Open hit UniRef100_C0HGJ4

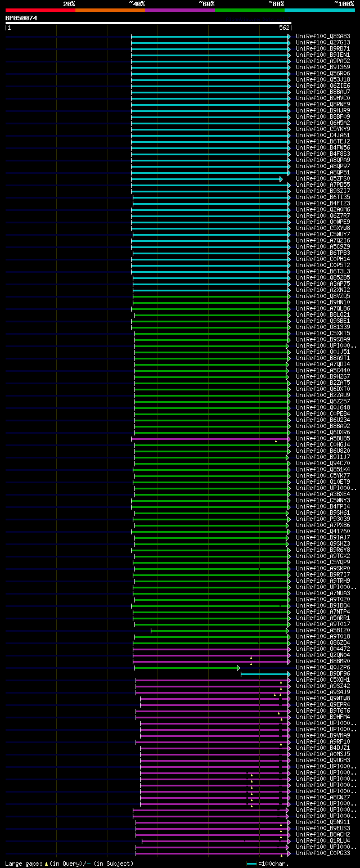323,444
